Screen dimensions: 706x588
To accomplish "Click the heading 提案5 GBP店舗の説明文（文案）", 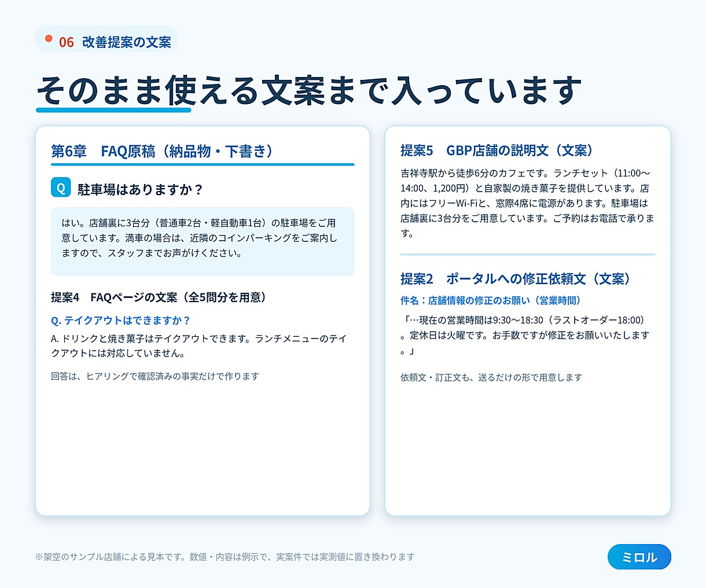I will [x=497, y=150].
